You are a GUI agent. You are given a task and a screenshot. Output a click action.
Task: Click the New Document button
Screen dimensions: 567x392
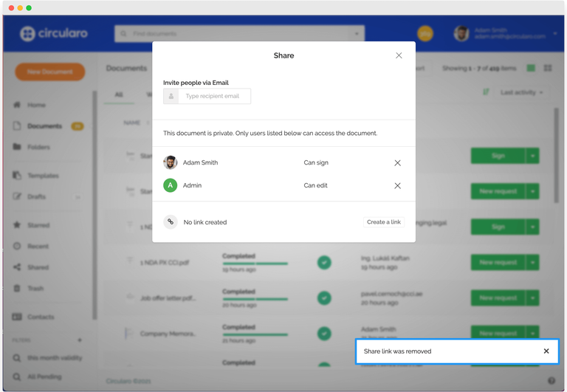tap(49, 72)
